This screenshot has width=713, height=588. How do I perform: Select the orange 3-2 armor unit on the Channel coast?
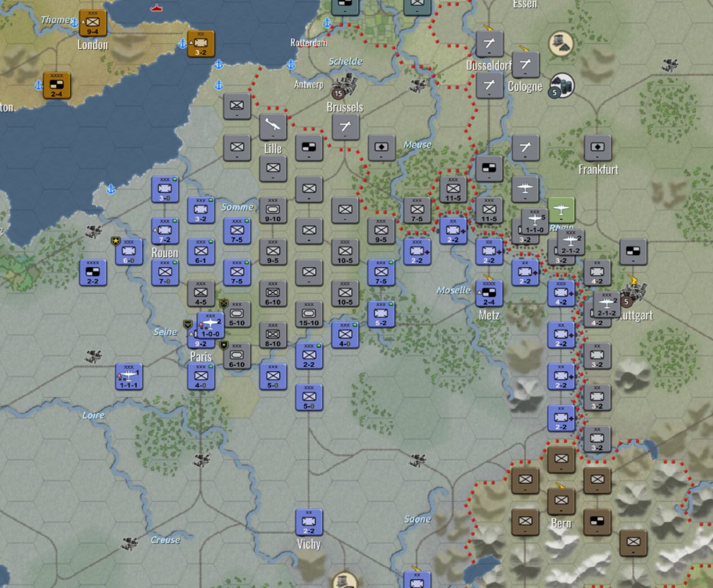[201, 44]
